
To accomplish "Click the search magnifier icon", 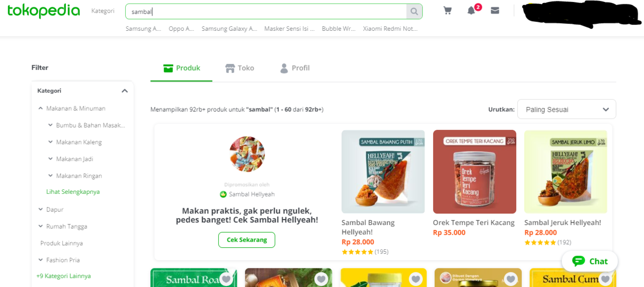I will pyautogui.click(x=414, y=12).
